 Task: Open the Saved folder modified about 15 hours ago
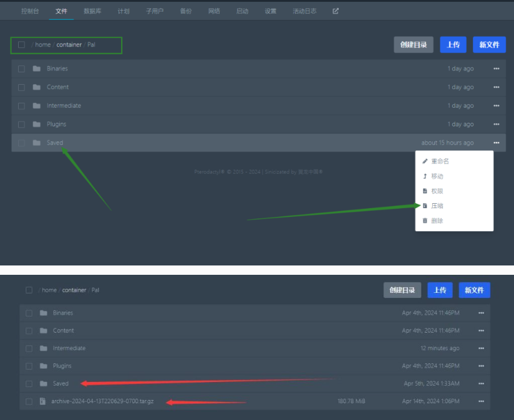tap(55, 143)
